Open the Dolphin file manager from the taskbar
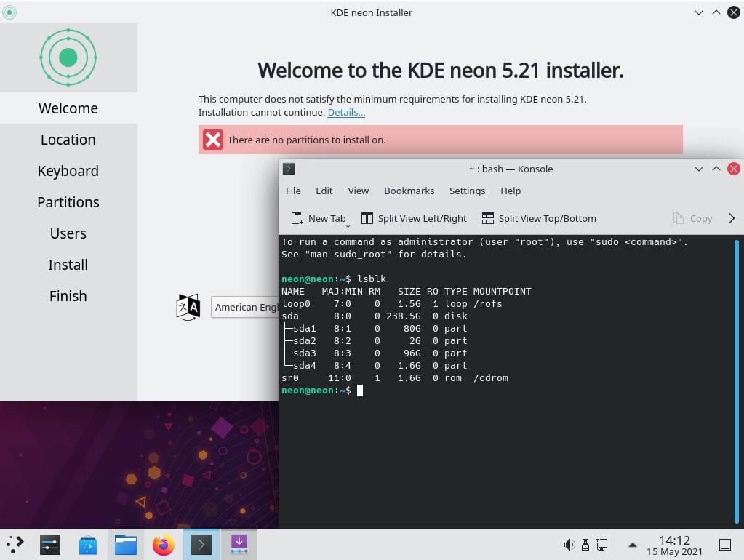Image resolution: width=744 pixels, height=560 pixels. click(126, 544)
